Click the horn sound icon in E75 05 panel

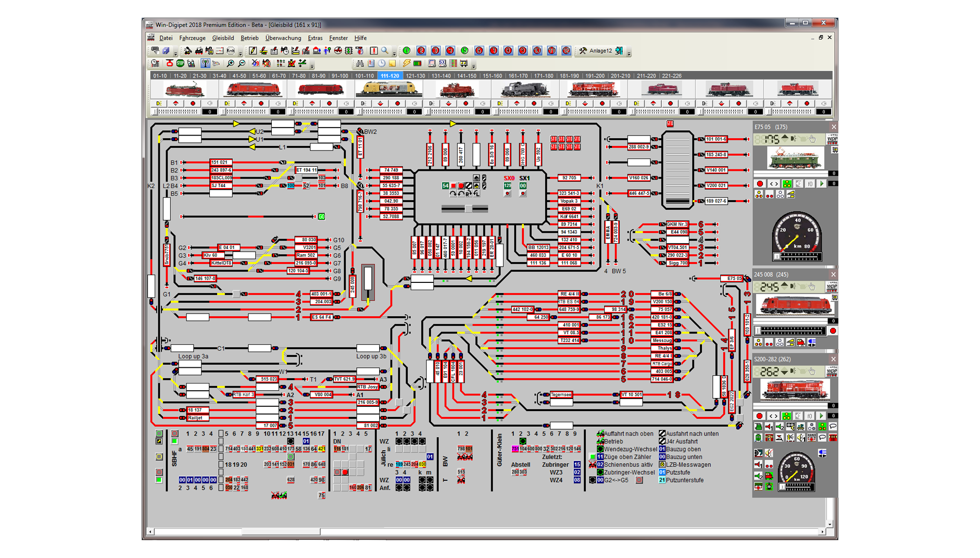(x=793, y=139)
